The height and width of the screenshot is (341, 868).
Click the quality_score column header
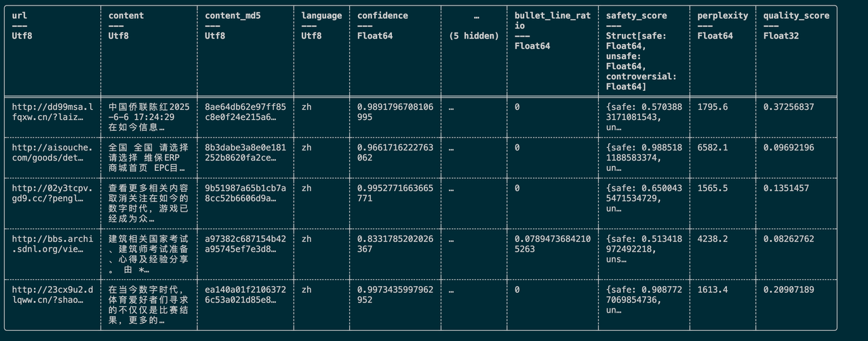796,16
